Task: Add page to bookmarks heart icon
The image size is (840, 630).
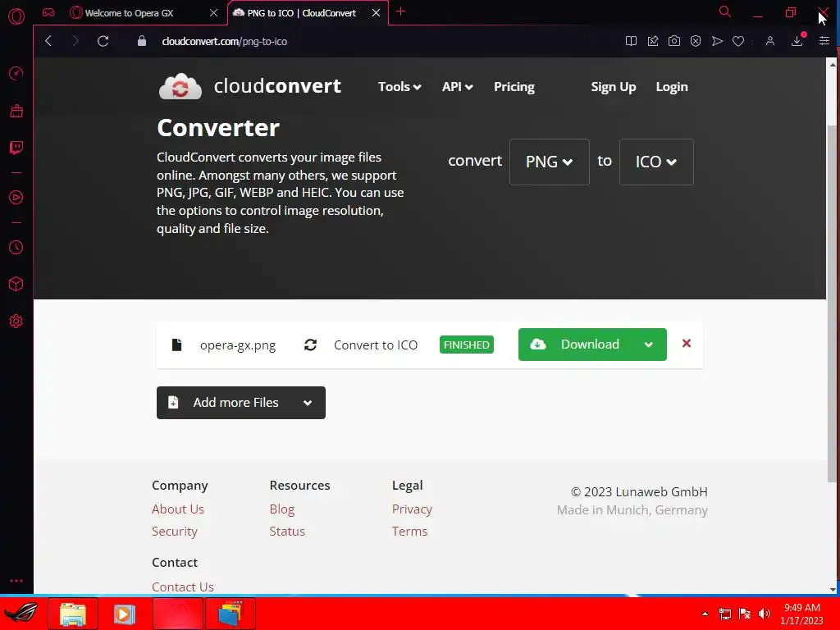Action: click(x=738, y=41)
